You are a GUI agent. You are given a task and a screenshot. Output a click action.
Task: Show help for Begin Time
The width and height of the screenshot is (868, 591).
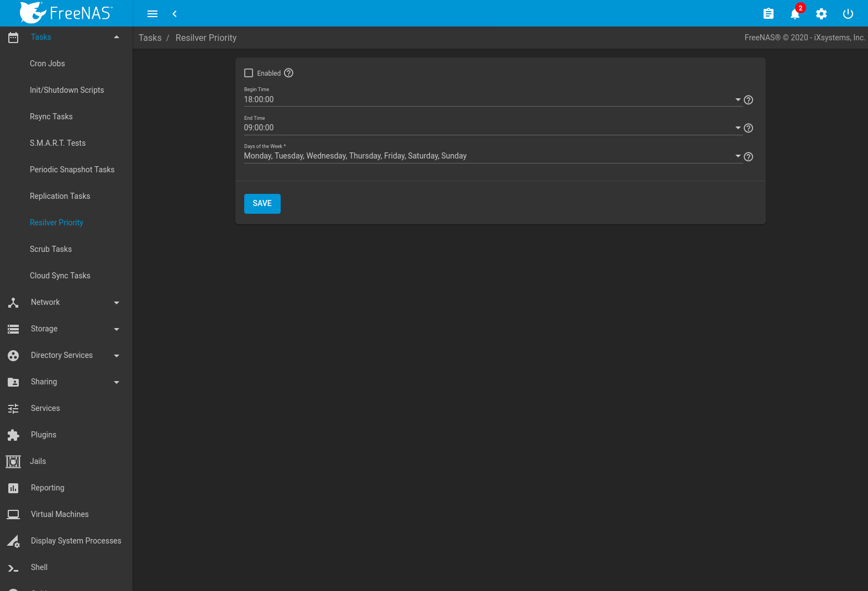(x=748, y=100)
